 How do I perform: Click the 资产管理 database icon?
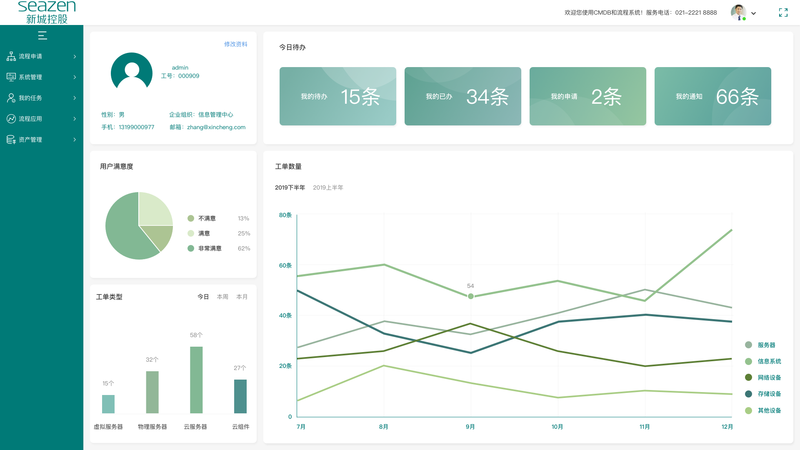click(x=11, y=139)
